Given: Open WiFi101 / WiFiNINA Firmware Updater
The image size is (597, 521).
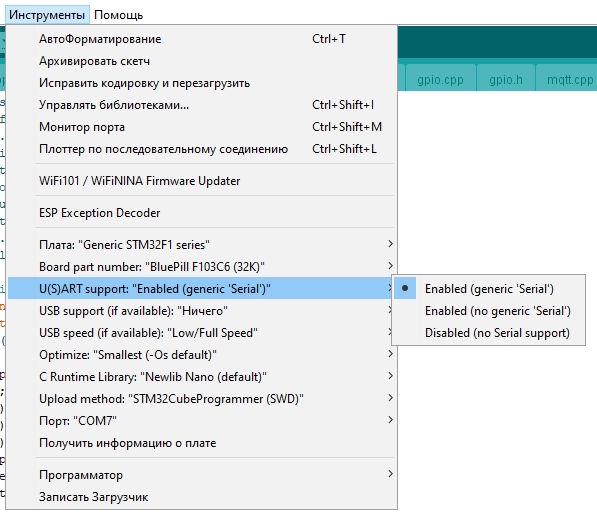Looking at the screenshot, I should [x=201, y=181].
